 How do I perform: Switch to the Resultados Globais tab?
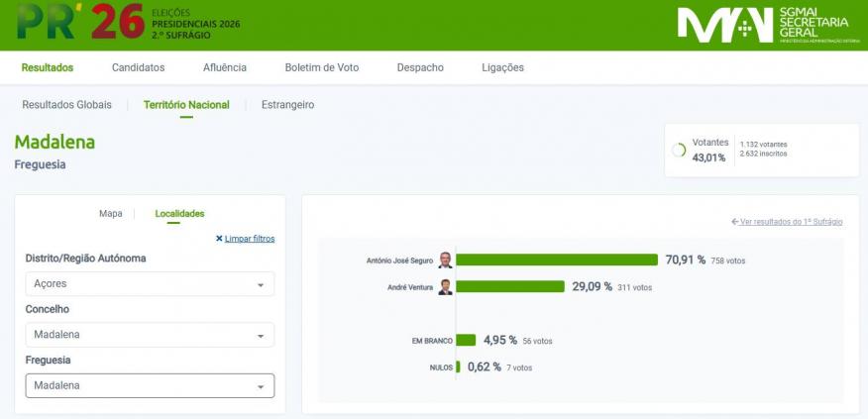67,105
